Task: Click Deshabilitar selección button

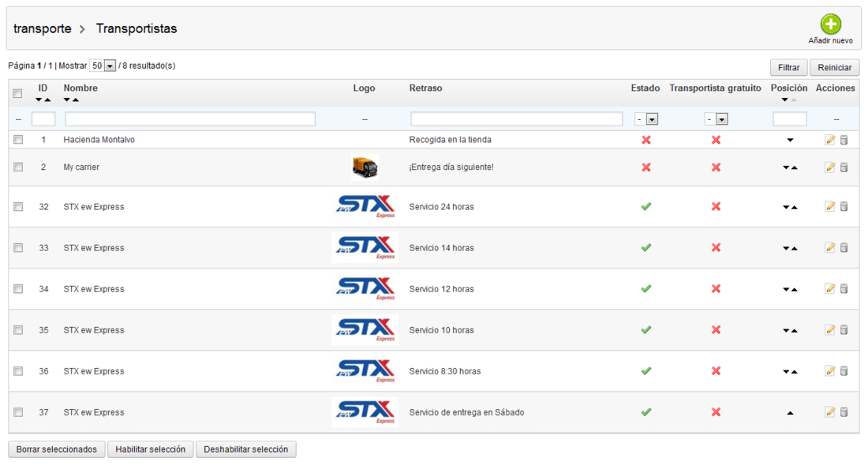Action: (245, 449)
